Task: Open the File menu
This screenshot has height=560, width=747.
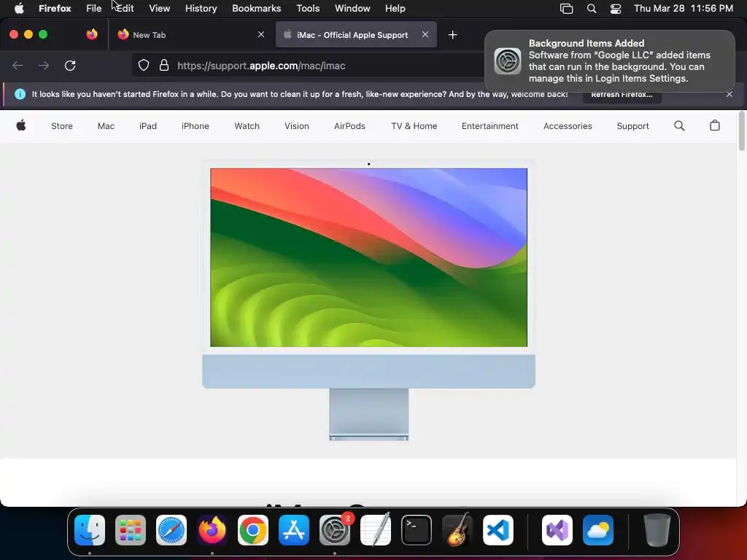Action: (x=94, y=8)
